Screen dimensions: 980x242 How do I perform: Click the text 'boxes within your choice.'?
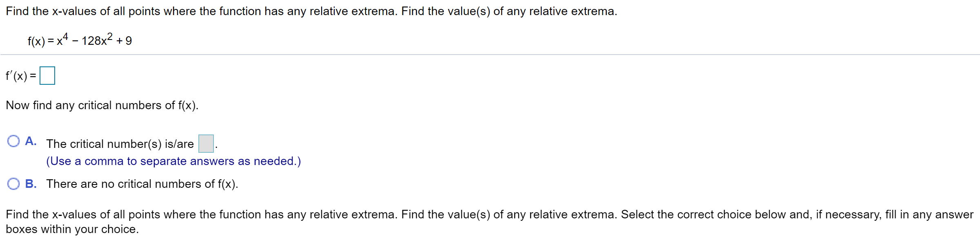(x=73, y=229)
